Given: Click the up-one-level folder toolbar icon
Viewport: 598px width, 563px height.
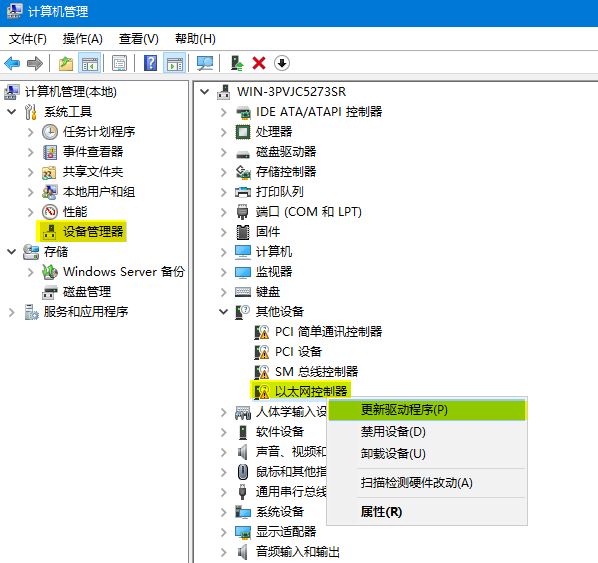Looking at the screenshot, I should (66, 63).
